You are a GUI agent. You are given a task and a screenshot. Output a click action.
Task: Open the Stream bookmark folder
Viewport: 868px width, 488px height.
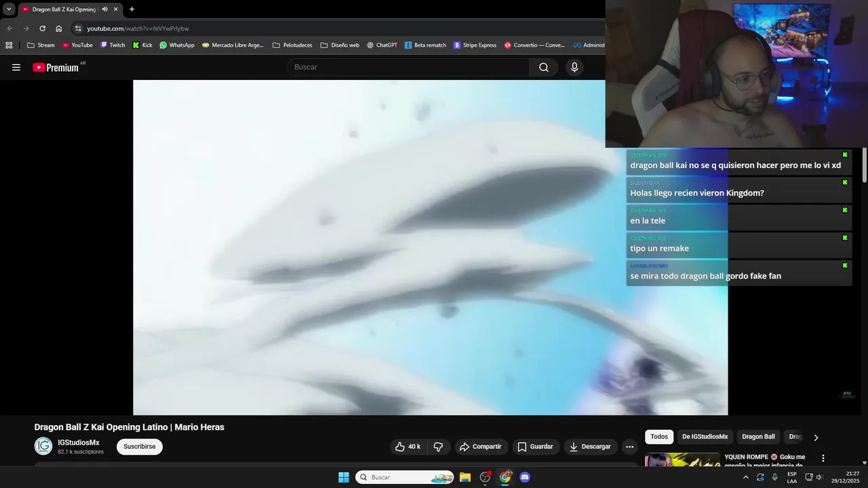[41, 45]
